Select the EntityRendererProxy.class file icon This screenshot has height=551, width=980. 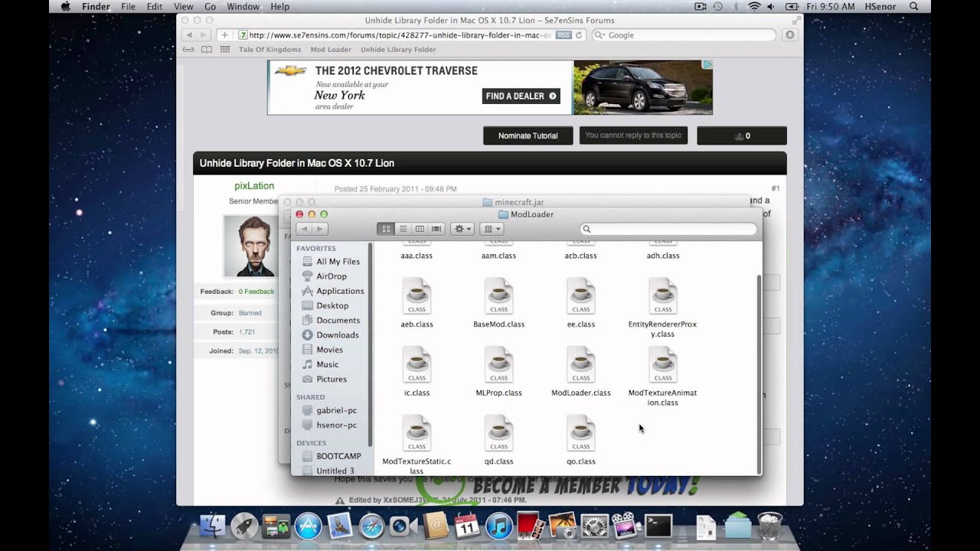coord(663,296)
